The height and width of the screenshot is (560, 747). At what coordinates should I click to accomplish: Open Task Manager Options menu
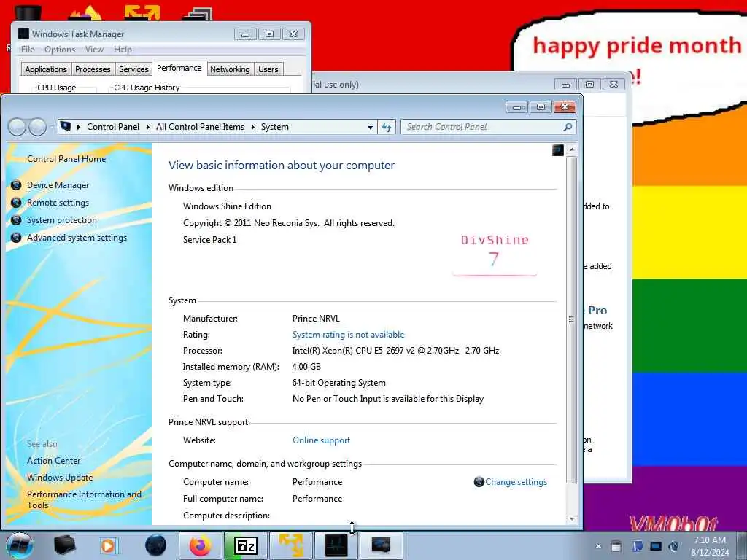[60, 50]
